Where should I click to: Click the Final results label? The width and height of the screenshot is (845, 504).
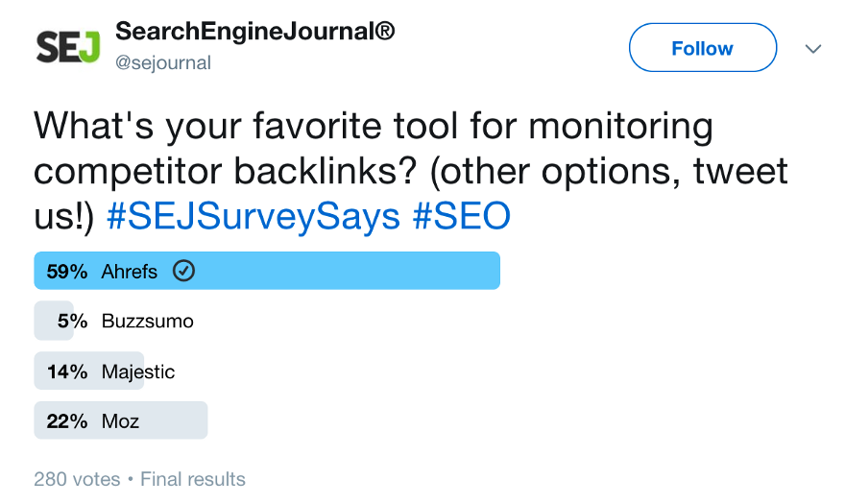pos(193,479)
